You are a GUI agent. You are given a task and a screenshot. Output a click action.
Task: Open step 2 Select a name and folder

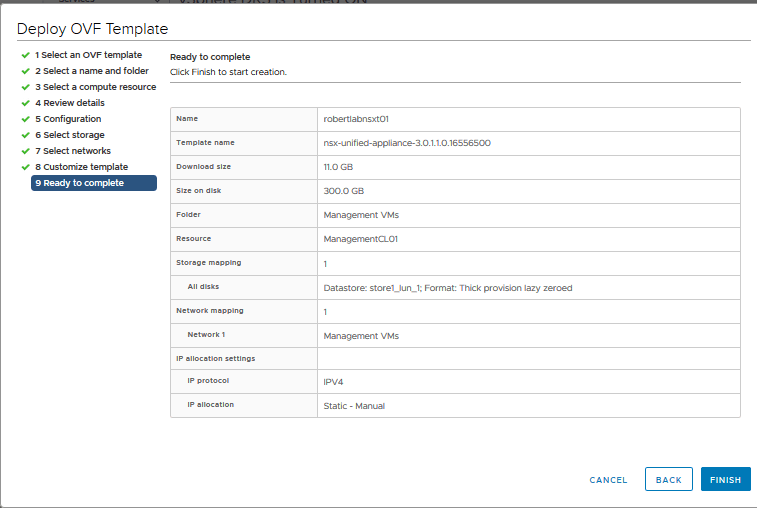tap(91, 71)
